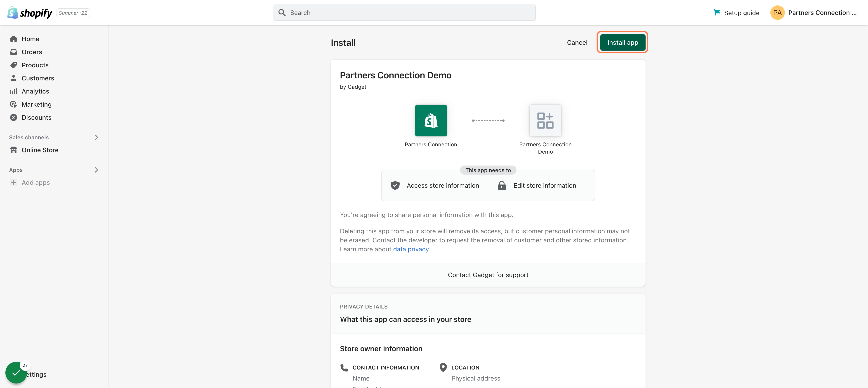Open Products in the sidebar
The image size is (868, 388).
click(x=35, y=65)
